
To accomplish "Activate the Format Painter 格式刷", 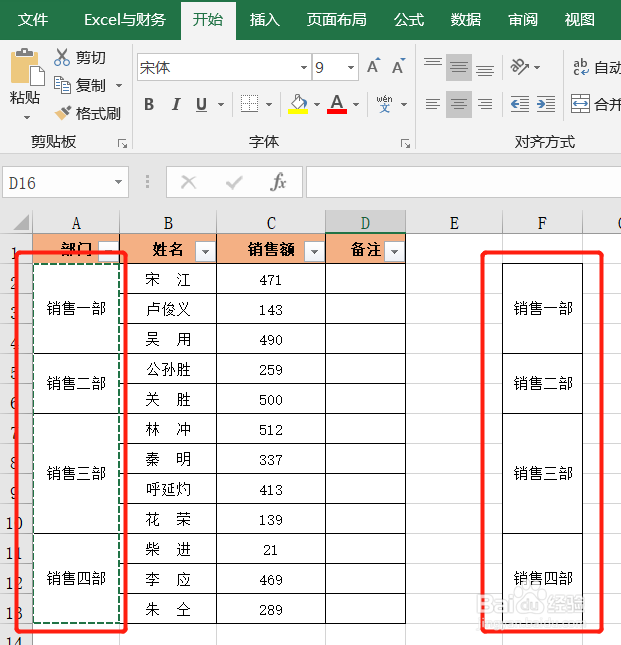I will coord(88,113).
